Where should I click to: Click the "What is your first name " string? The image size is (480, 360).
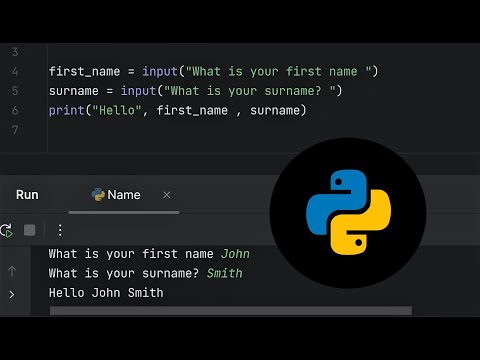tap(278, 72)
